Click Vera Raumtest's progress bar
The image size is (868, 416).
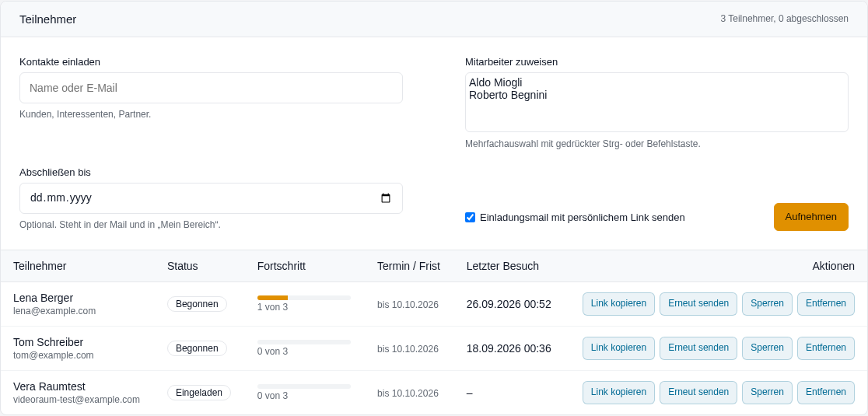point(304,386)
